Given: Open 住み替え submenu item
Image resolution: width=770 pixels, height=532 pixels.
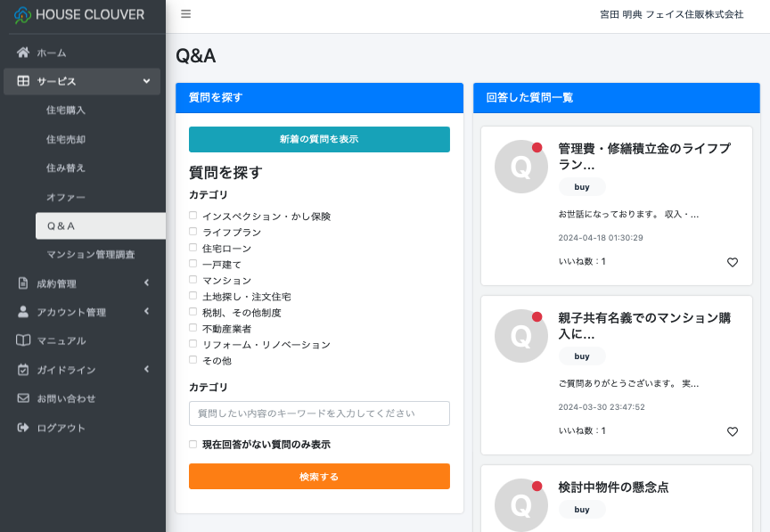Looking at the screenshot, I should [x=66, y=168].
